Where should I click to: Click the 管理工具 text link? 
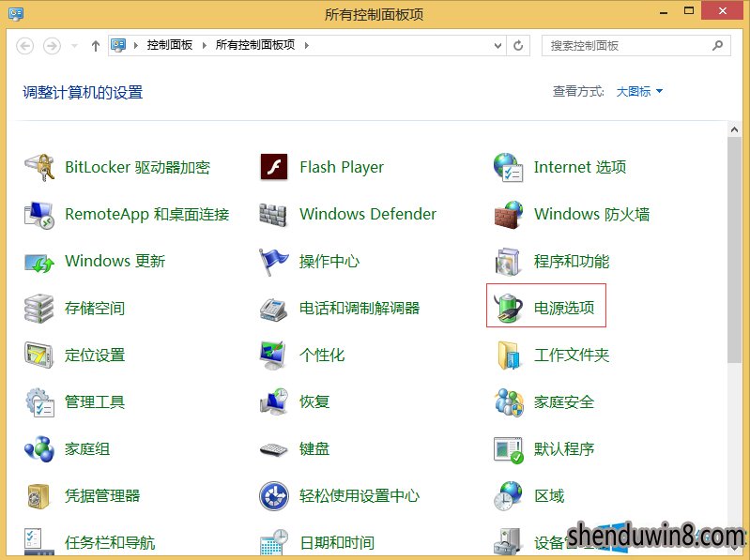[95, 401]
